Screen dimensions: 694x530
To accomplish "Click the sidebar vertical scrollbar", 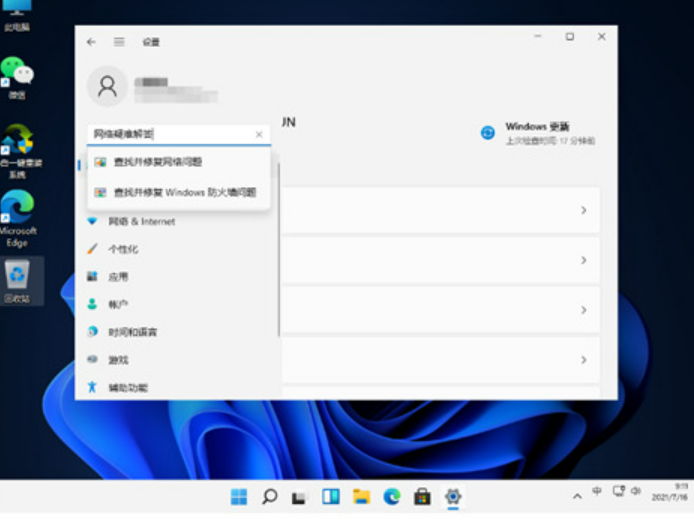I will click(x=278, y=250).
